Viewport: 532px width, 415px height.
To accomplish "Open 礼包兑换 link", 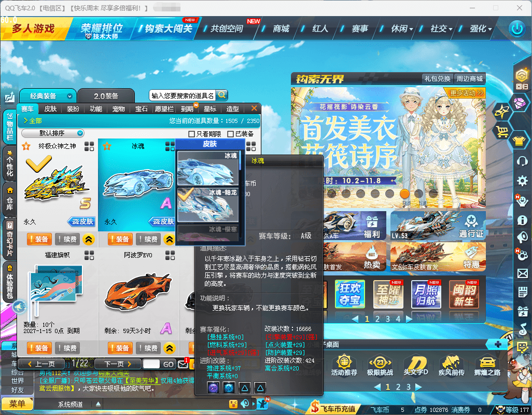I will click(437, 78).
